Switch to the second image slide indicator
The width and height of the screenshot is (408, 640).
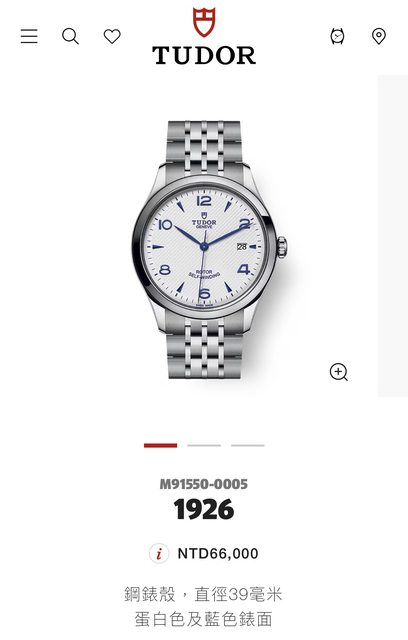[x=204, y=445]
